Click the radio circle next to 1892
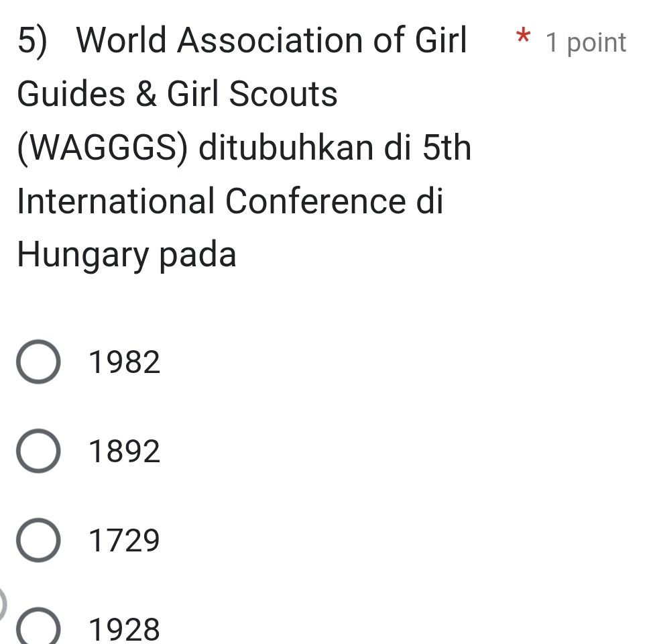The image size is (649, 644). 38,451
